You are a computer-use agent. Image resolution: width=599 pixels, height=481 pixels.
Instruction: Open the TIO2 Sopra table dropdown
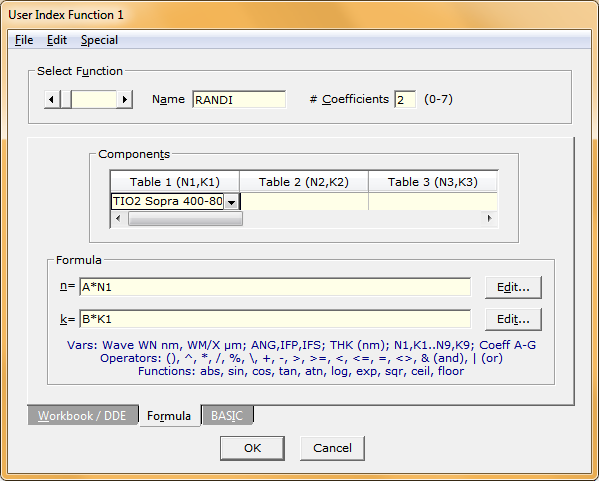(232, 202)
